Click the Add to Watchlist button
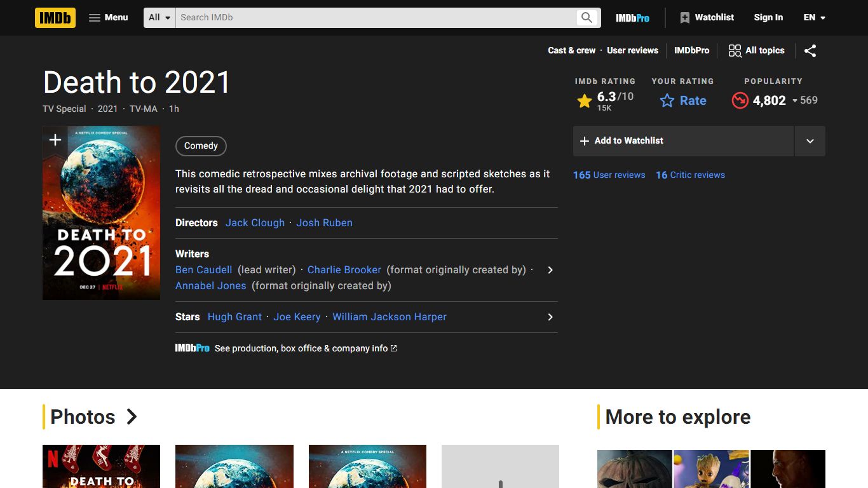The height and width of the screenshot is (488, 868). tap(684, 141)
